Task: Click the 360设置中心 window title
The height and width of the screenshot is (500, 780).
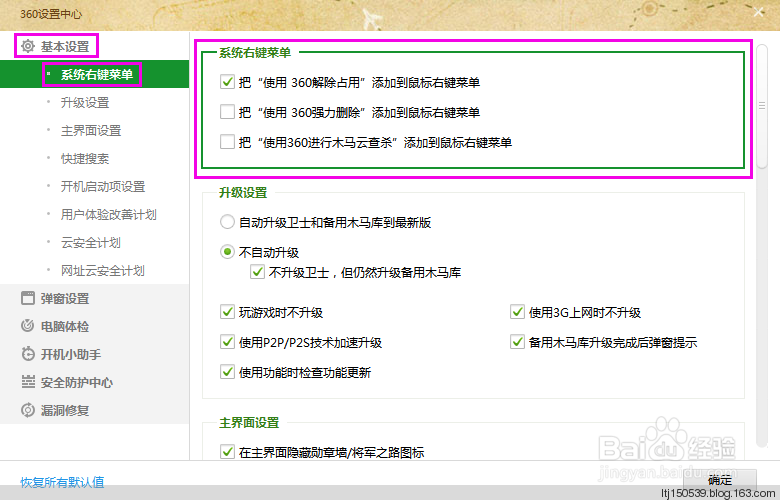Action: [x=51, y=14]
